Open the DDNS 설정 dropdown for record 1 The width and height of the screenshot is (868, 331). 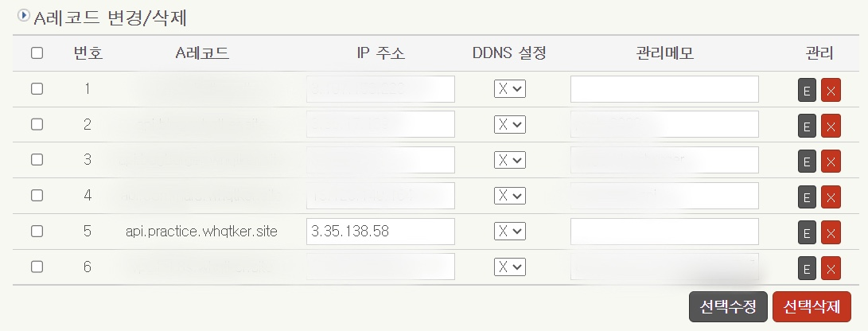509,89
